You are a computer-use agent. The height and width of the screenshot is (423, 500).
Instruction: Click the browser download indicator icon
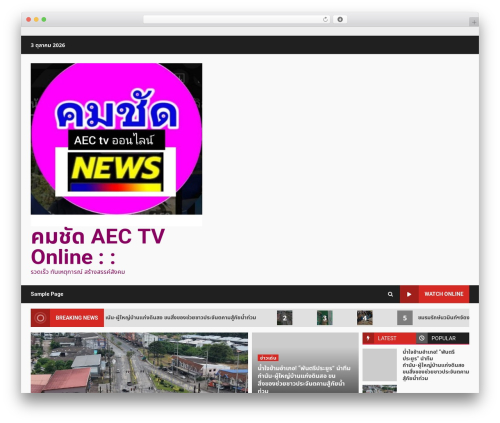tap(340, 19)
